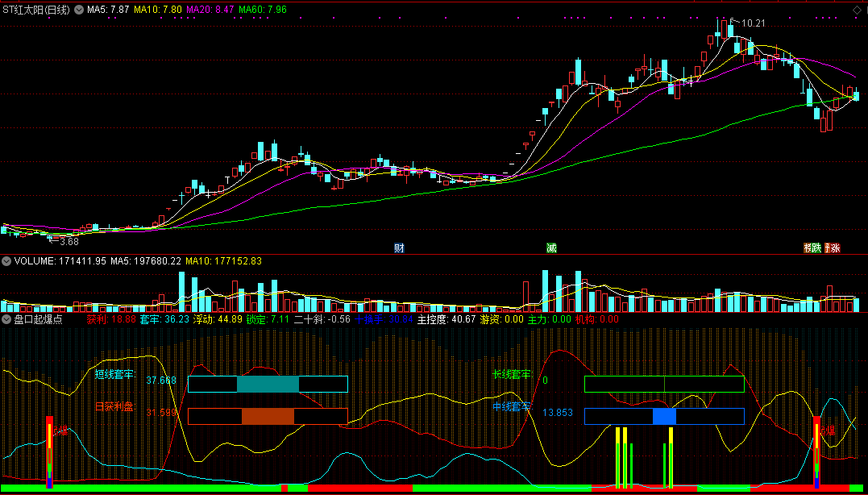
Task: Click the orange 日获利盘 progress bar
Action: point(268,416)
